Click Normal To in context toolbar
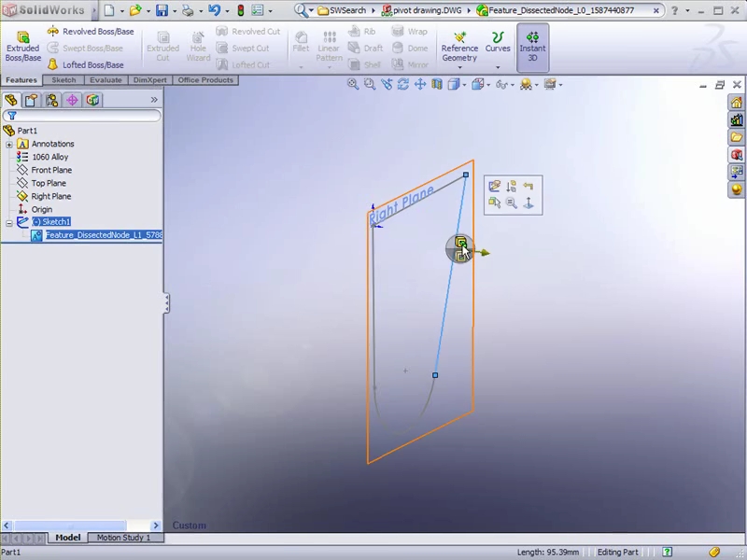747x560 pixels. 529,203
